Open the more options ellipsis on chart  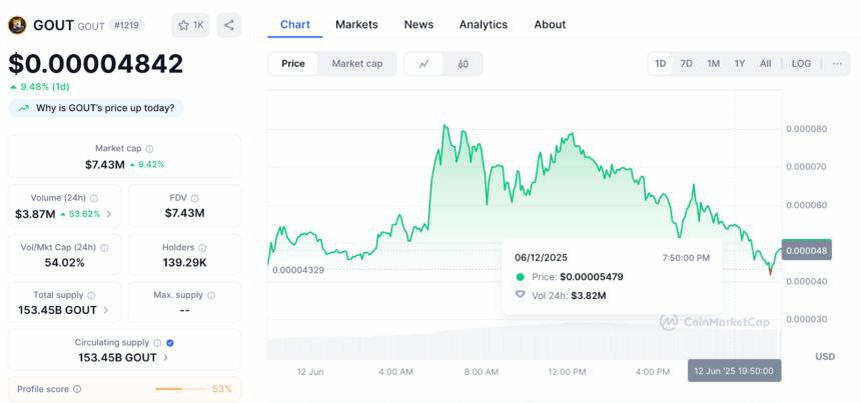click(x=837, y=63)
